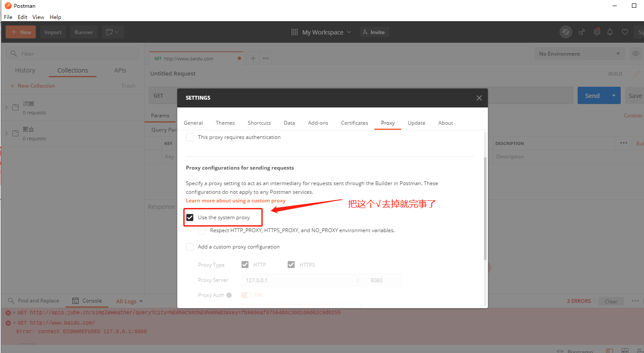Open the Cookies link
Screen dimensions: 644x353
coord(633,115)
